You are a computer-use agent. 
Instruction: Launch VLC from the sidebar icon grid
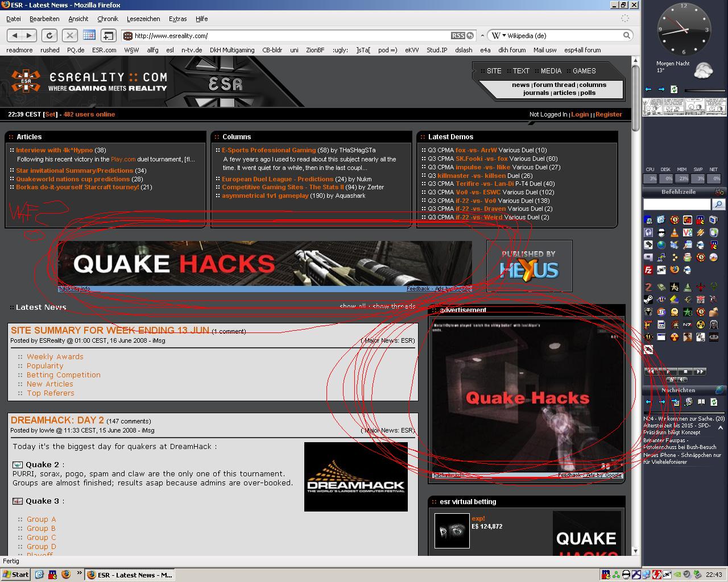click(x=675, y=232)
